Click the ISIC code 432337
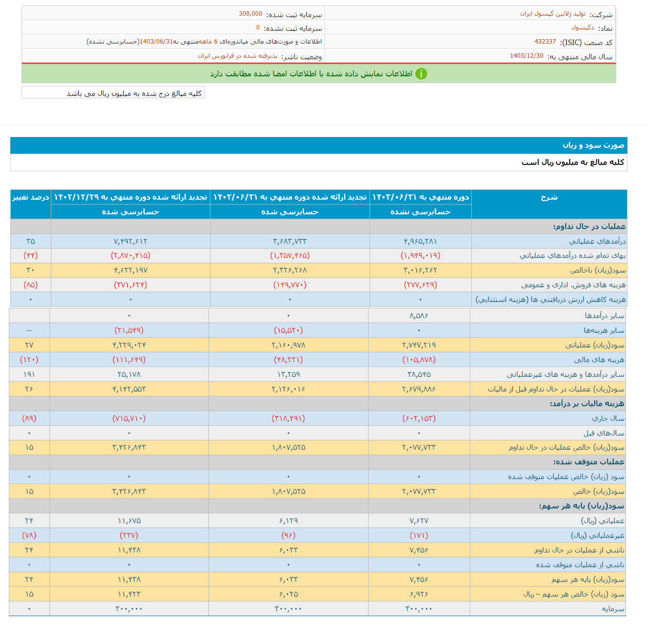 point(545,42)
